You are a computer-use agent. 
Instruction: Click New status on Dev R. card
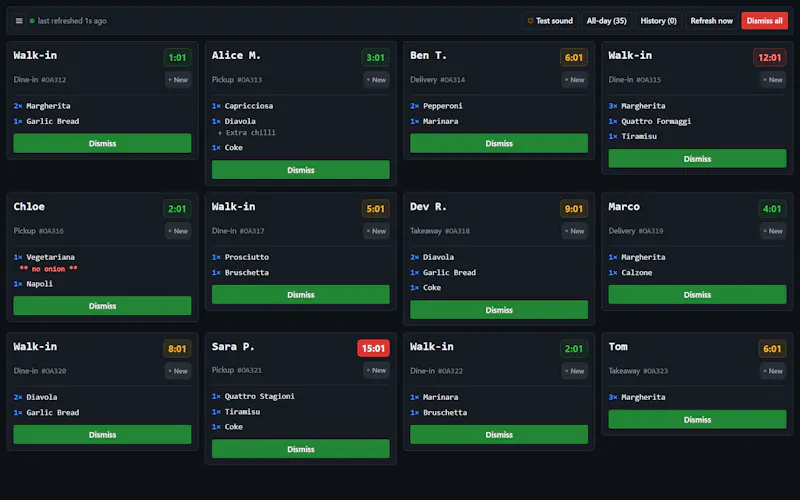click(x=575, y=231)
